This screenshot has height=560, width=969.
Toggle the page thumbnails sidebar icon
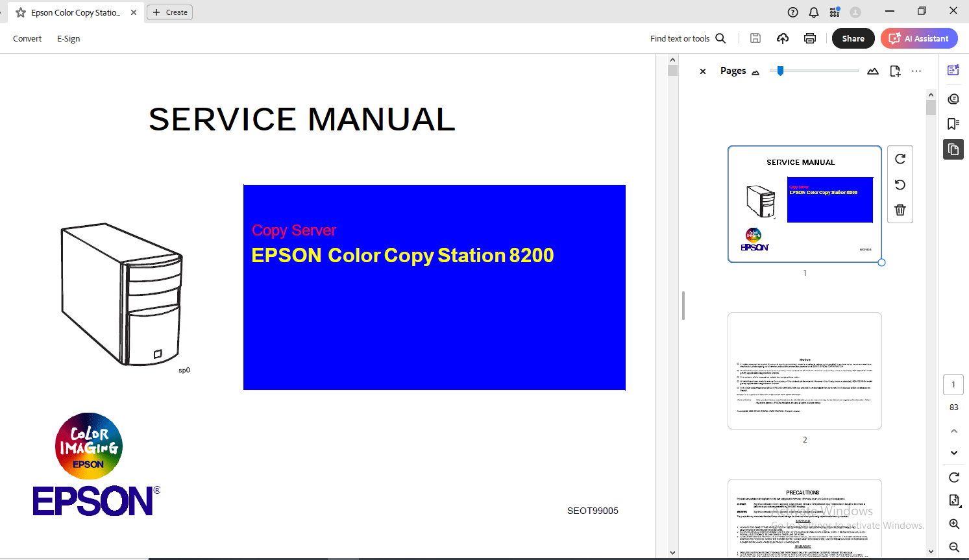[x=953, y=149]
